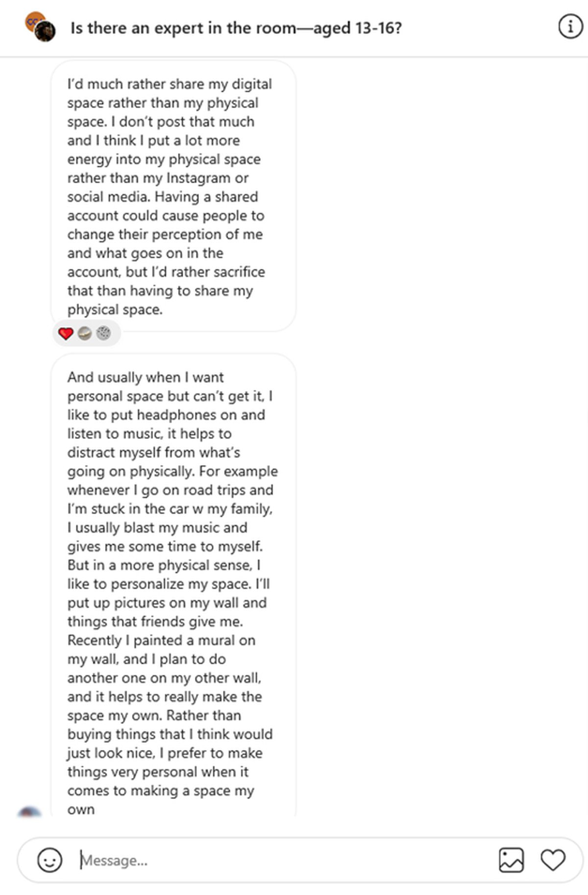Click the add photo icon in composer

click(511, 860)
